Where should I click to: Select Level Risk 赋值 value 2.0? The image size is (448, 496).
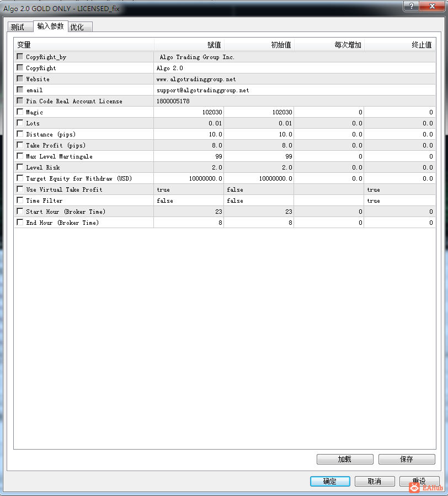(x=189, y=167)
